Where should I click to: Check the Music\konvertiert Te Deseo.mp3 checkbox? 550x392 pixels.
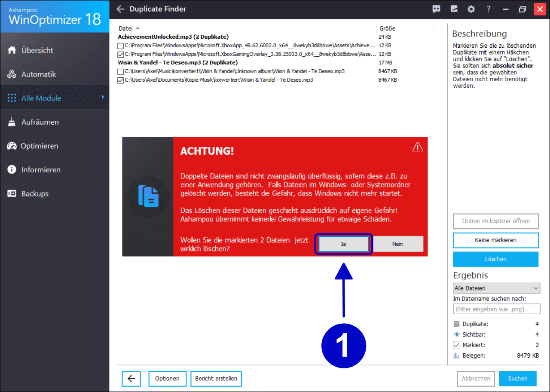(120, 71)
